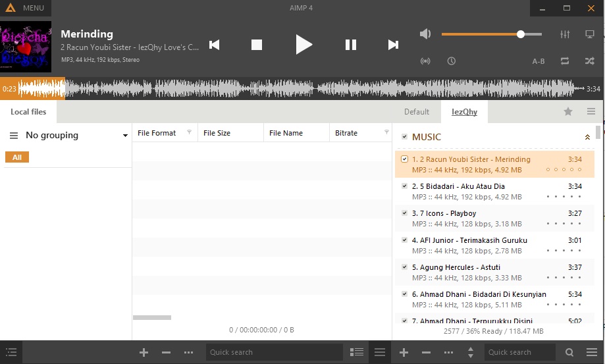Rate the Merinding track using rating dots
The image size is (605, 364).
pyautogui.click(x=564, y=170)
